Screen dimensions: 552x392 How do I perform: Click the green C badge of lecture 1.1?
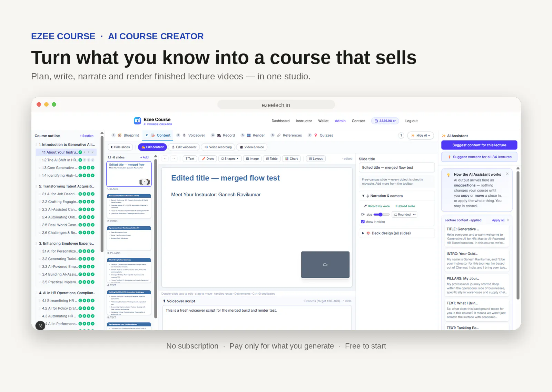point(80,152)
